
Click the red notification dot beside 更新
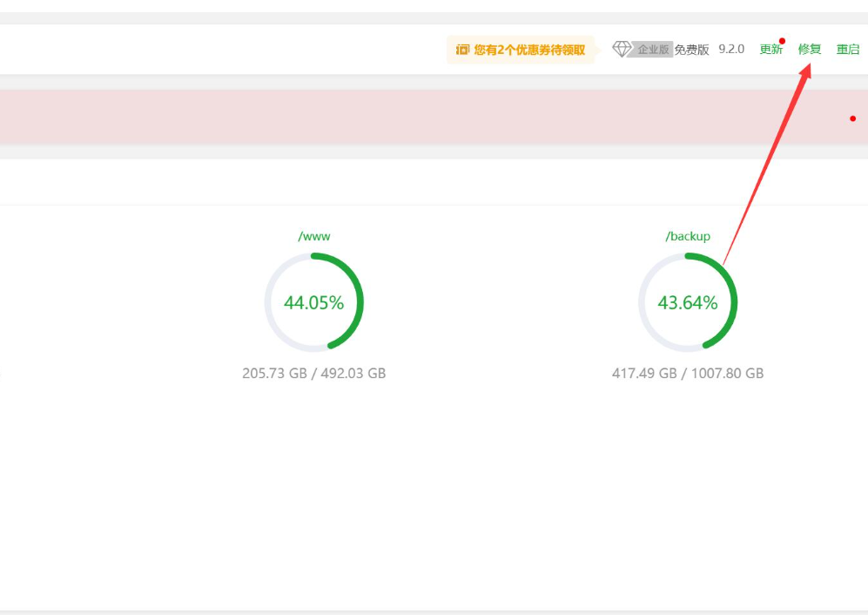(x=783, y=41)
